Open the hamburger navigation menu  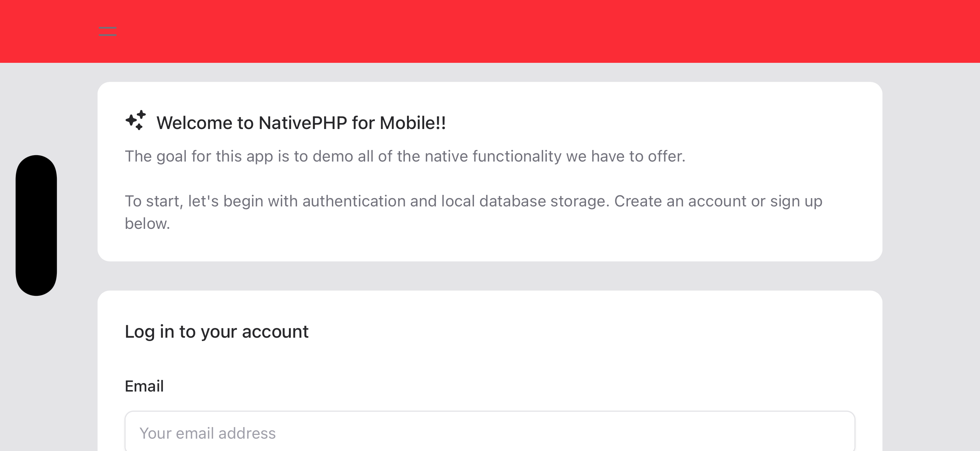click(x=108, y=31)
